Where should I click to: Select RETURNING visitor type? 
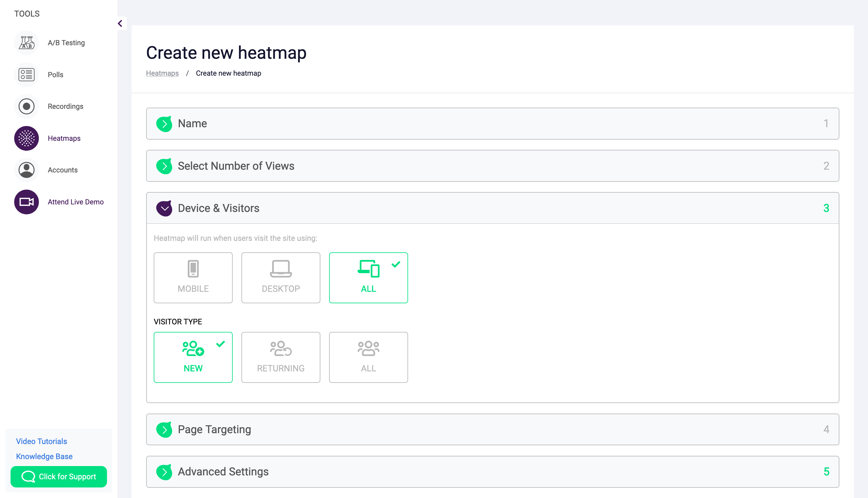click(280, 357)
